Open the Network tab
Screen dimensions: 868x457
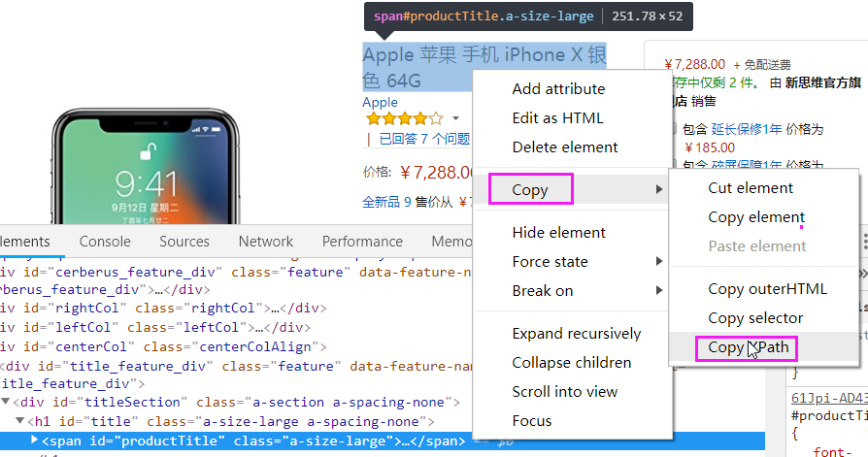(266, 242)
